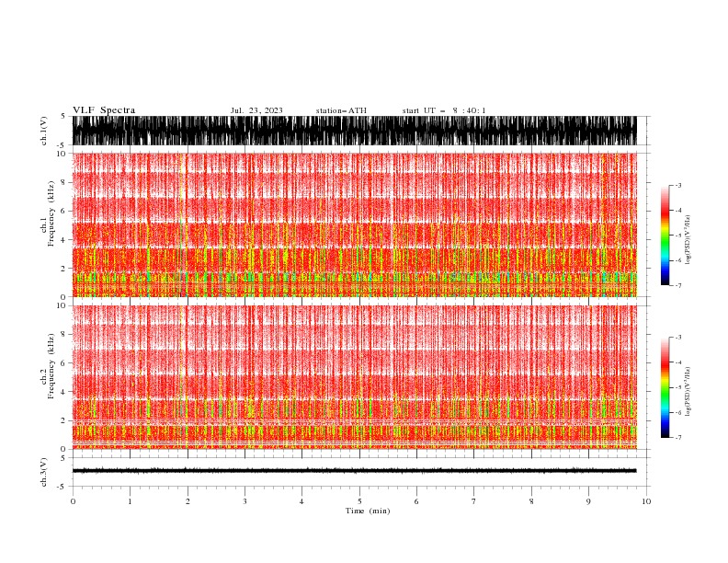This screenshot has width=728, height=563.
Task: Click time axis tick label "7"
Action: tap(474, 501)
